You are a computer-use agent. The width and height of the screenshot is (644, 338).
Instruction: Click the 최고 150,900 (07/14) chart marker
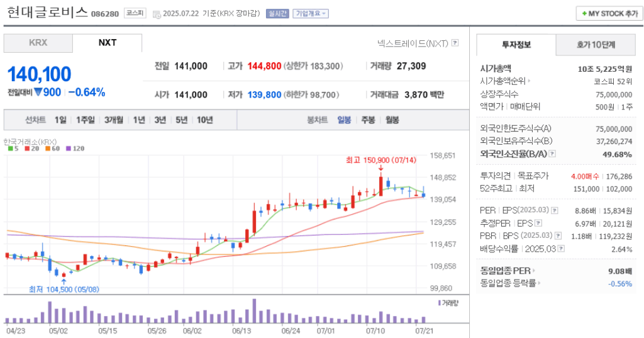click(380, 160)
